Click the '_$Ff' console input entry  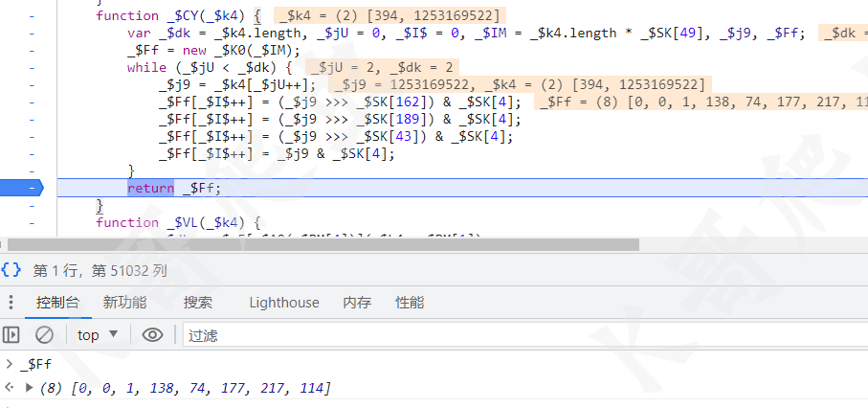click(x=35, y=364)
